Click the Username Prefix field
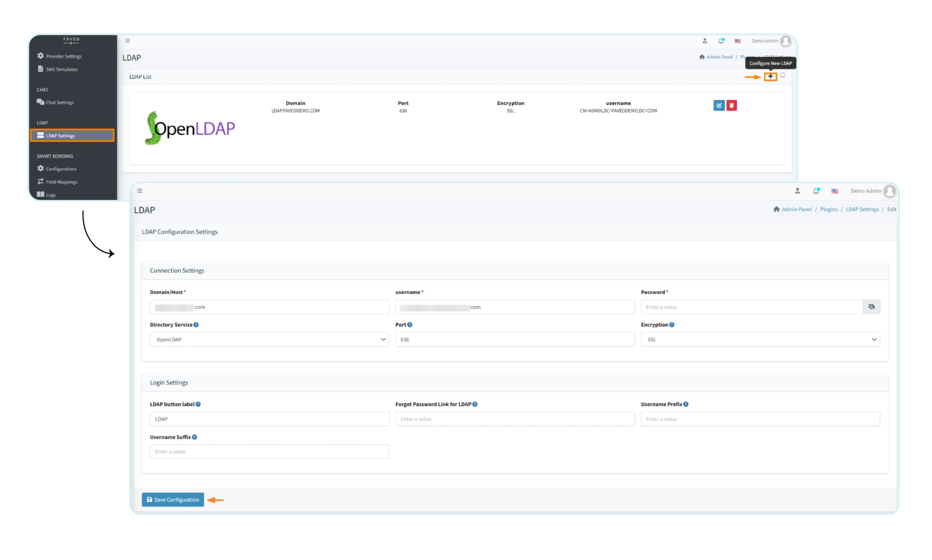This screenshot has width=932, height=560. click(x=760, y=419)
